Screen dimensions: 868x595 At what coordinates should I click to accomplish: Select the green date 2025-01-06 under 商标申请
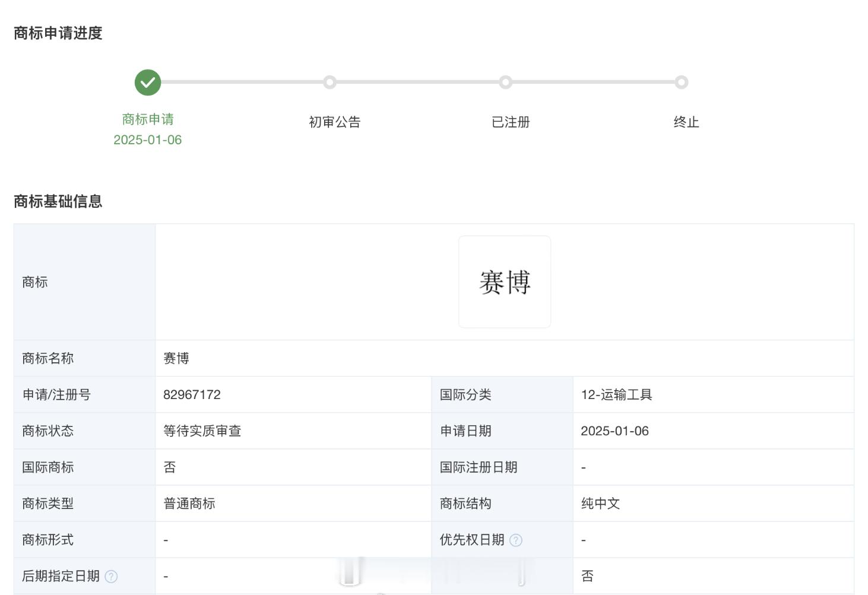148,140
